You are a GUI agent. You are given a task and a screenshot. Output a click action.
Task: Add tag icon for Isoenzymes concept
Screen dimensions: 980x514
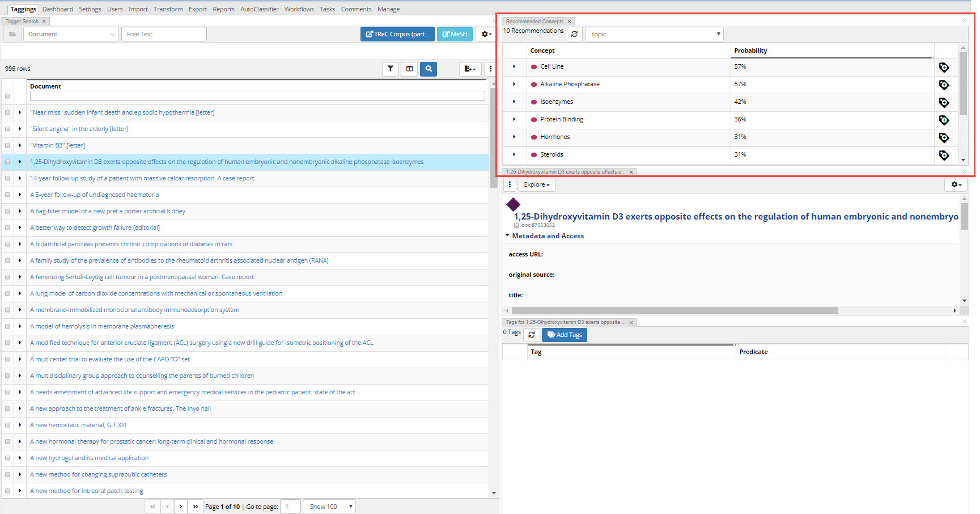pos(944,103)
